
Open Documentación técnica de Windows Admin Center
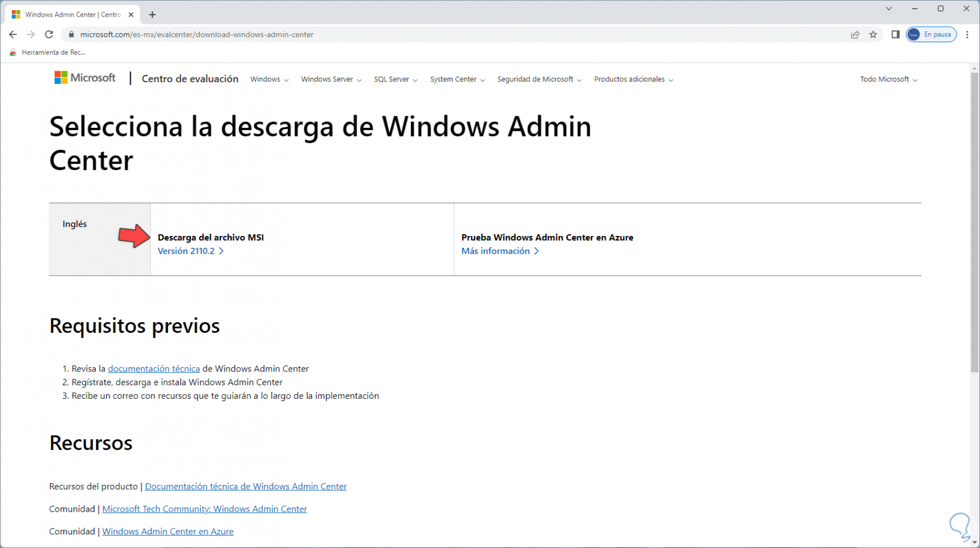point(246,486)
